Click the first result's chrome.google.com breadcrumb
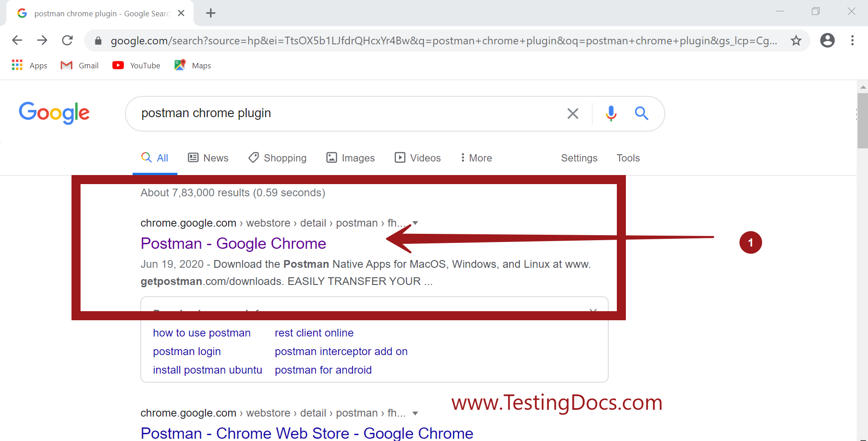 (x=188, y=223)
